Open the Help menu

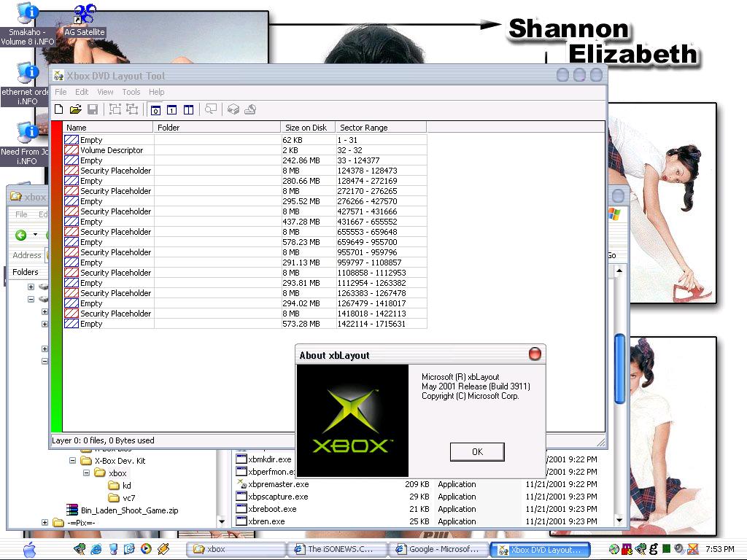click(x=156, y=92)
